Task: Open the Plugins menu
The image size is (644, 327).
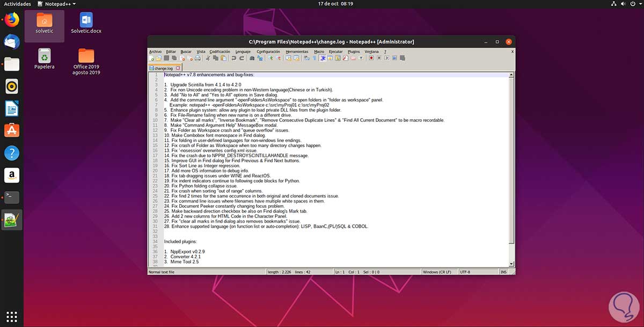Action: click(x=354, y=52)
